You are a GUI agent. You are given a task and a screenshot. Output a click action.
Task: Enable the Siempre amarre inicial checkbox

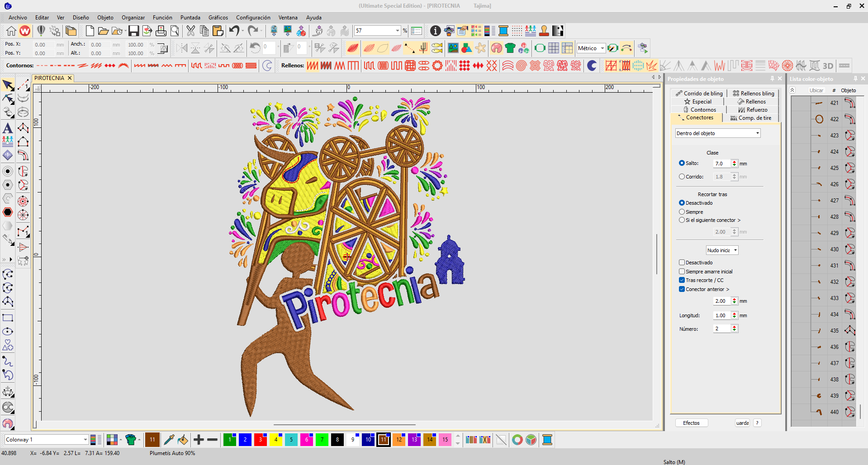pos(682,272)
